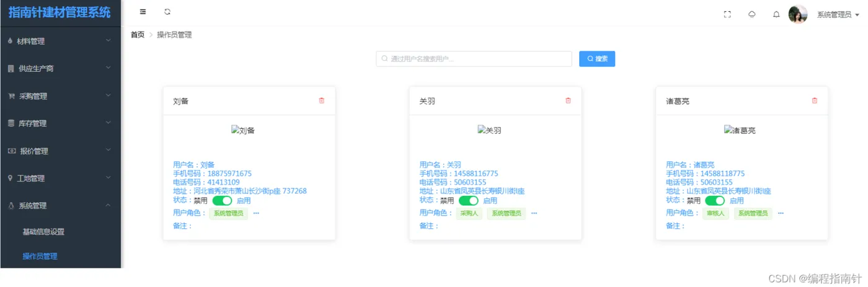Click the user avatar picture
Image resolution: width=868 pixels, height=287 pixels.
click(x=798, y=14)
